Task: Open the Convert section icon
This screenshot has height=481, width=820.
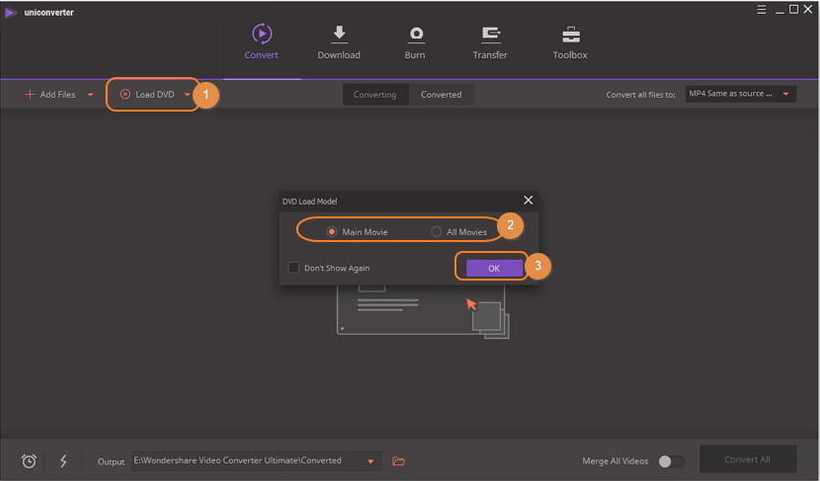Action: [x=261, y=35]
